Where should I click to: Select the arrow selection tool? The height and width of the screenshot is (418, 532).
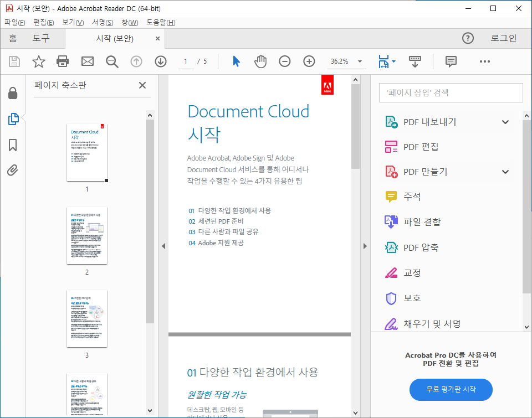click(x=237, y=61)
